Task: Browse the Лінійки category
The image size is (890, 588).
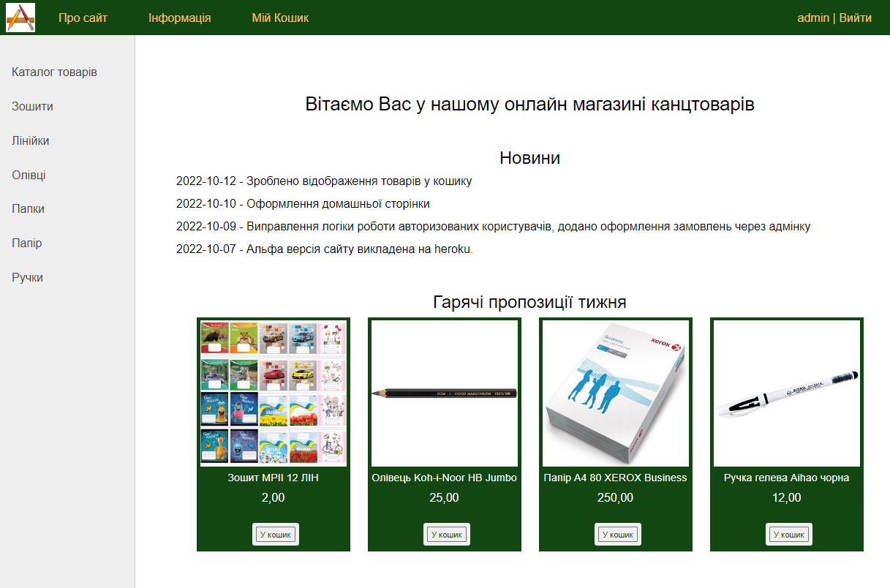Action: pos(32,140)
